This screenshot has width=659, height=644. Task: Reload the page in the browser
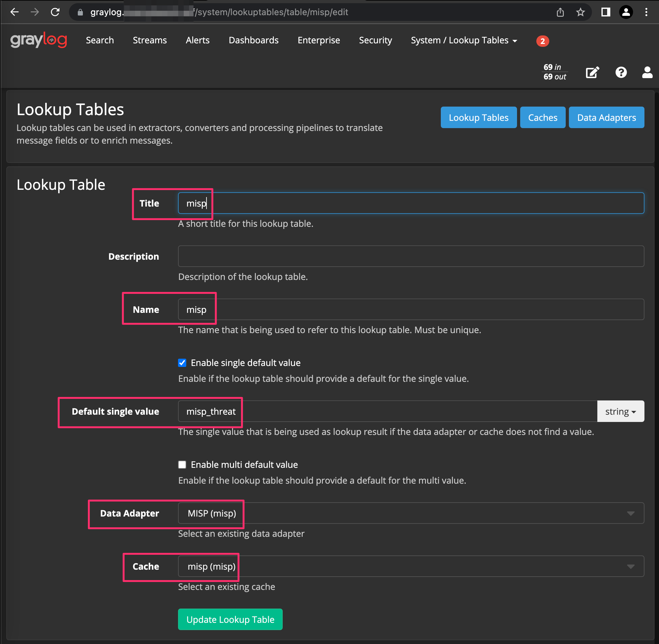[55, 12]
